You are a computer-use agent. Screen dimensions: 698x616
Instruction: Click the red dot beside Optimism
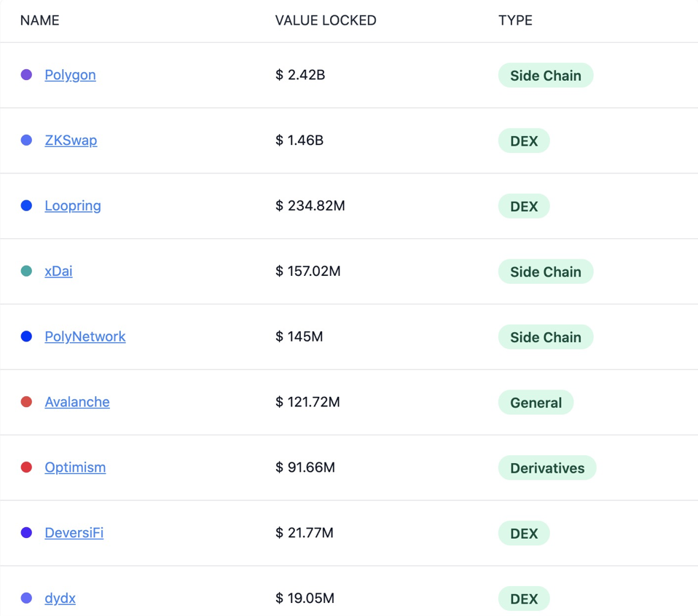pos(26,467)
